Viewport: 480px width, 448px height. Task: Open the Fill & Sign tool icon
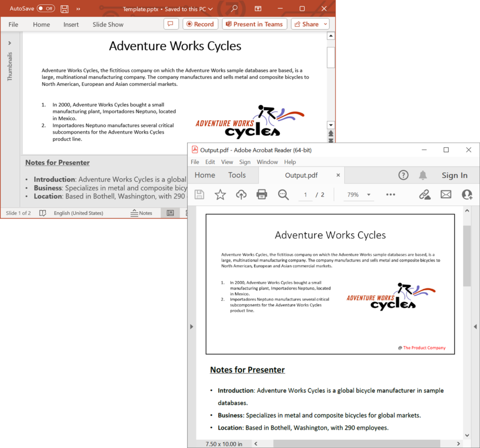click(x=425, y=194)
